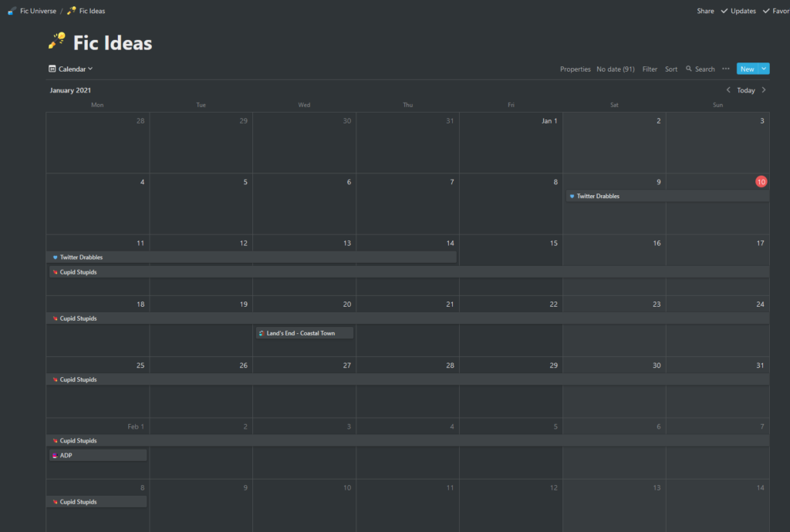Click the date number 26
Screen dimensions: 790x532
click(243, 365)
